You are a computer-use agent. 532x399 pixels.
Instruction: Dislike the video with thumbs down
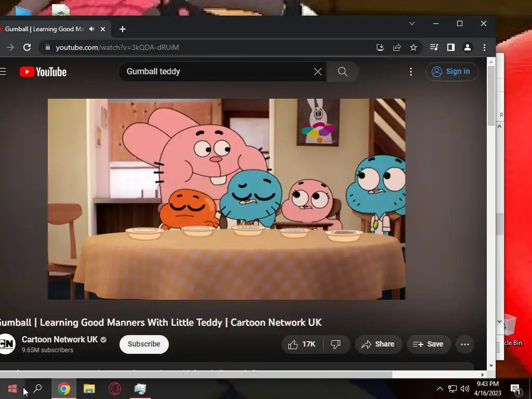[x=336, y=344]
